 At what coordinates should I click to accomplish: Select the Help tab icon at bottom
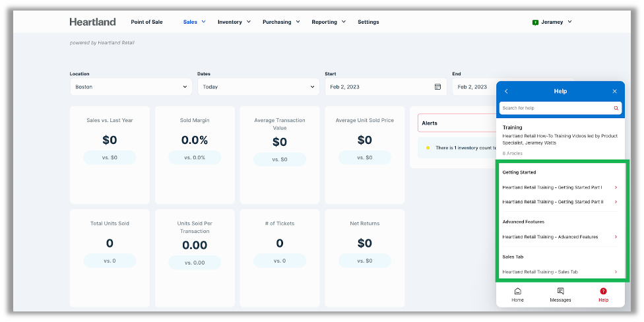tap(603, 291)
